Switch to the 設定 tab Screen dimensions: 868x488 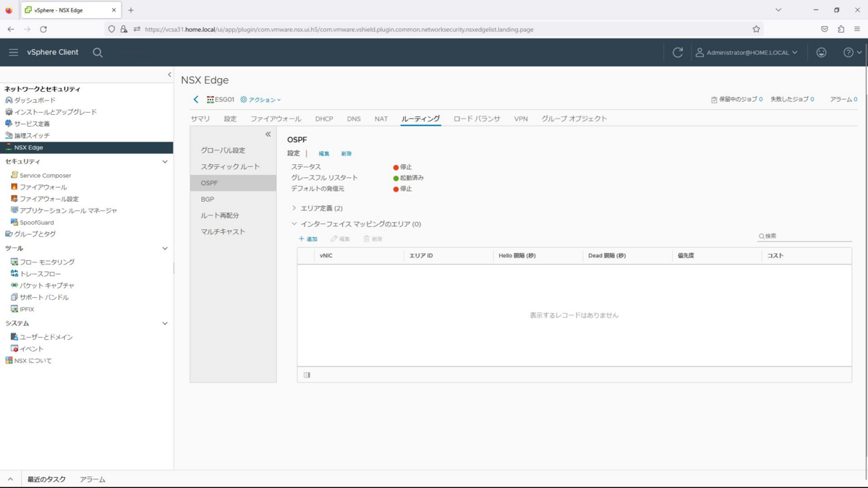[230, 119]
